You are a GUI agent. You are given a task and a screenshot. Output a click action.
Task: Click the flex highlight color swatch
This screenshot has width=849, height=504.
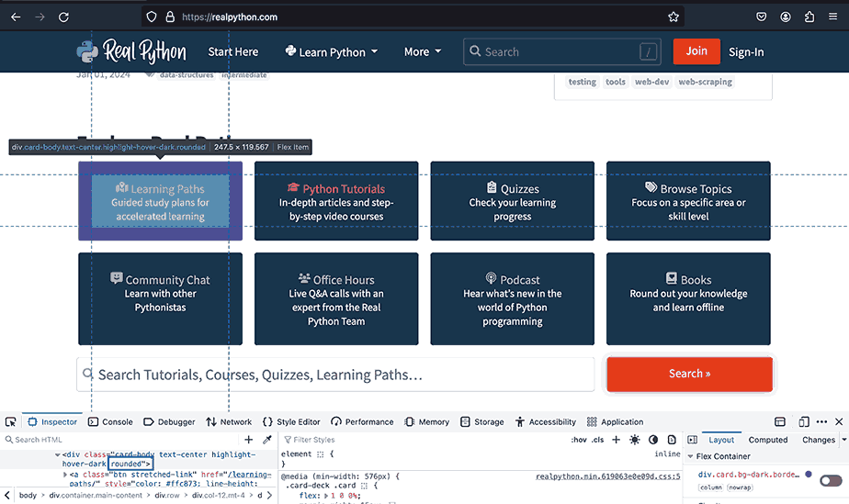(809, 475)
